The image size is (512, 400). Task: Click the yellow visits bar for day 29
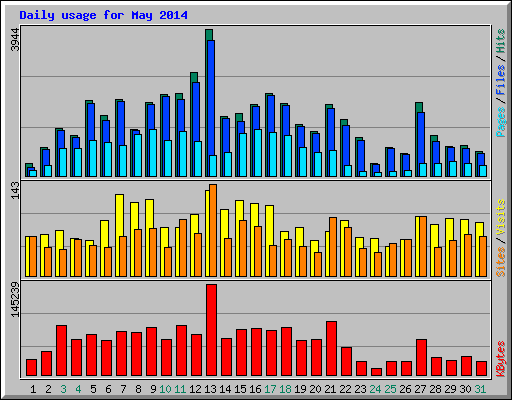(x=449, y=229)
